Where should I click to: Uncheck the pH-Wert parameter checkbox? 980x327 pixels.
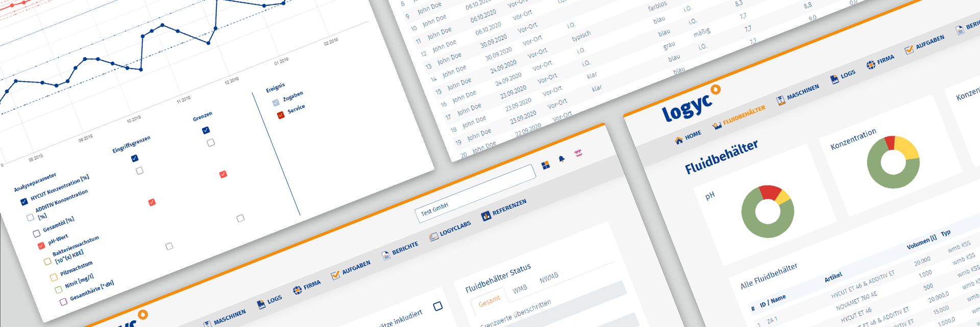(x=41, y=246)
